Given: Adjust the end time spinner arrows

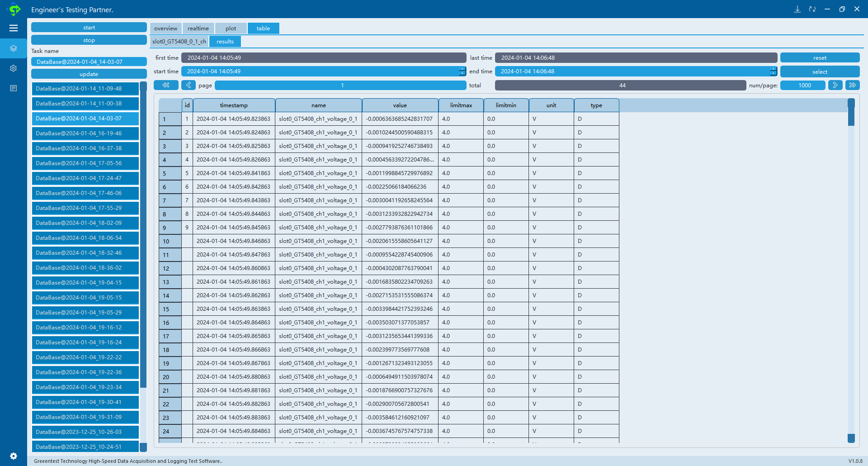Looking at the screenshot, I should (x=773, y=71).
